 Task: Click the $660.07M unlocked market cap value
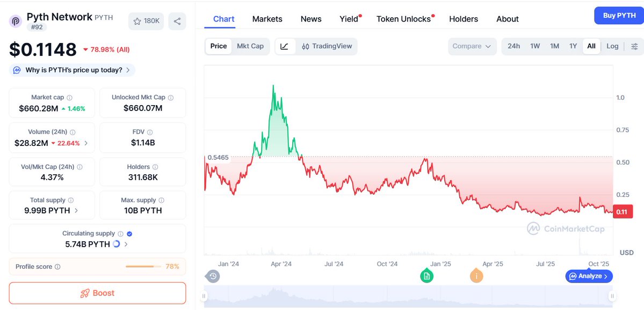point(143,109)
